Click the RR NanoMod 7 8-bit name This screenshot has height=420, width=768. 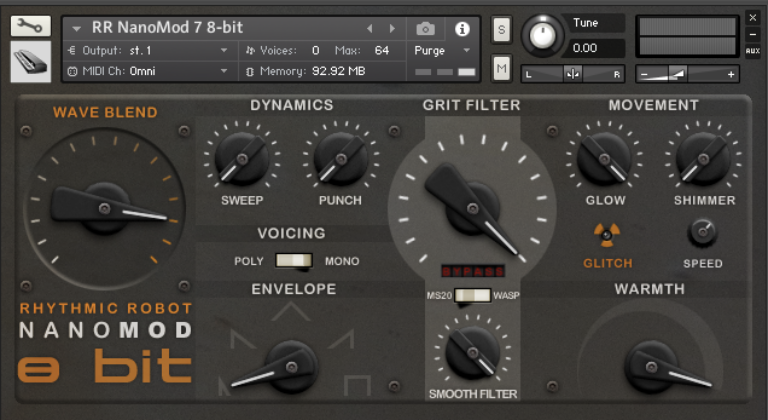pos(167,27)
